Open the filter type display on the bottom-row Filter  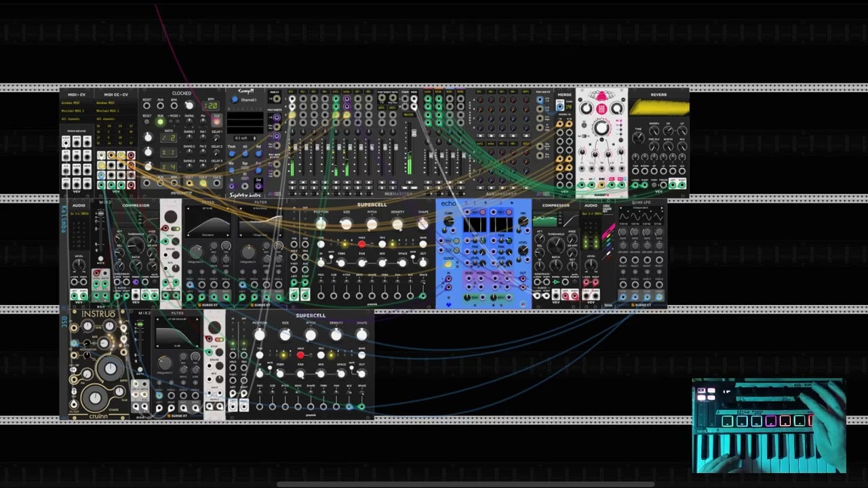[x=177, y=319]
